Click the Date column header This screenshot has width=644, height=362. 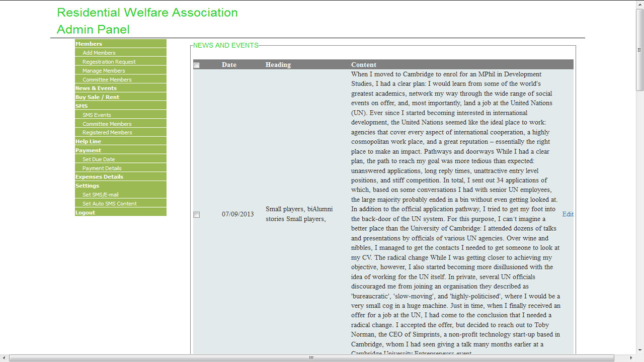click(x=229, y=65)
